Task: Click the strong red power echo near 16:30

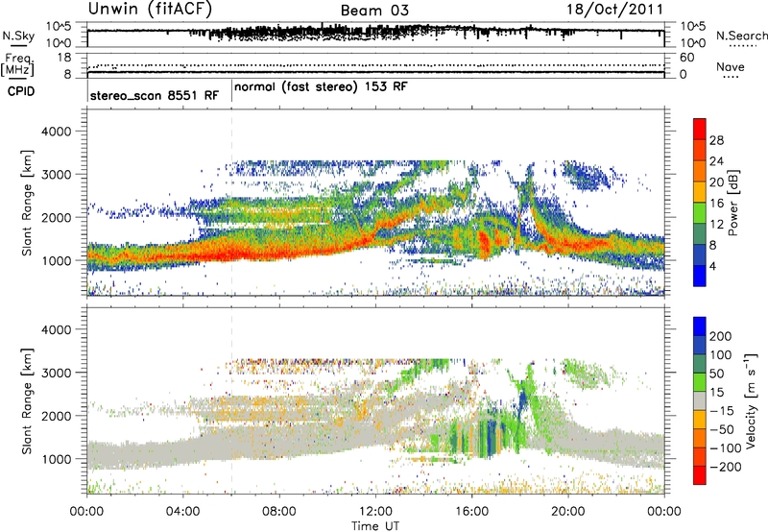Action: click(484, 244)
